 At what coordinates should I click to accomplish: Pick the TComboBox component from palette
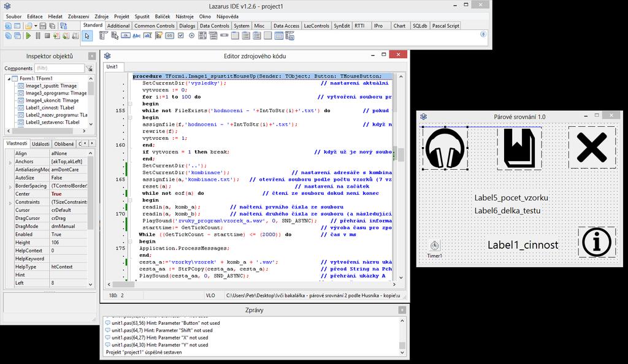pos(213,36)
